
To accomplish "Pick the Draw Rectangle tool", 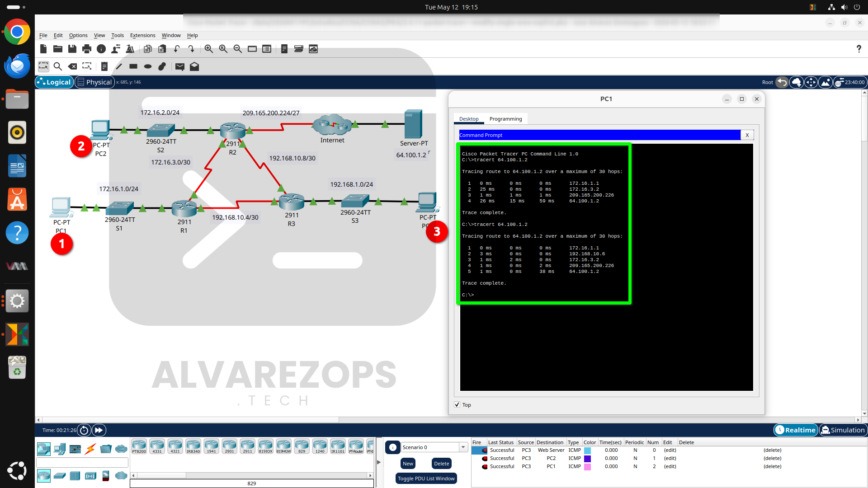I will 133,66.
